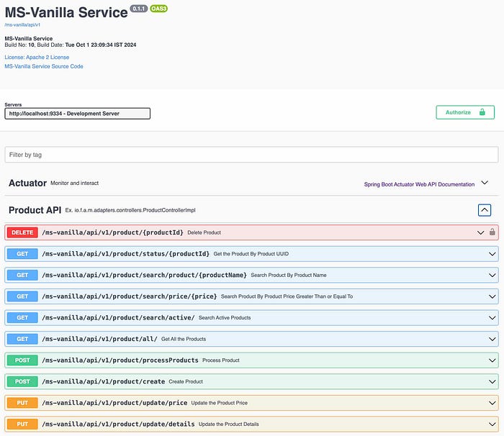Click the /product/search/price/{price} path
504x436 pixels.
[129, 296]
